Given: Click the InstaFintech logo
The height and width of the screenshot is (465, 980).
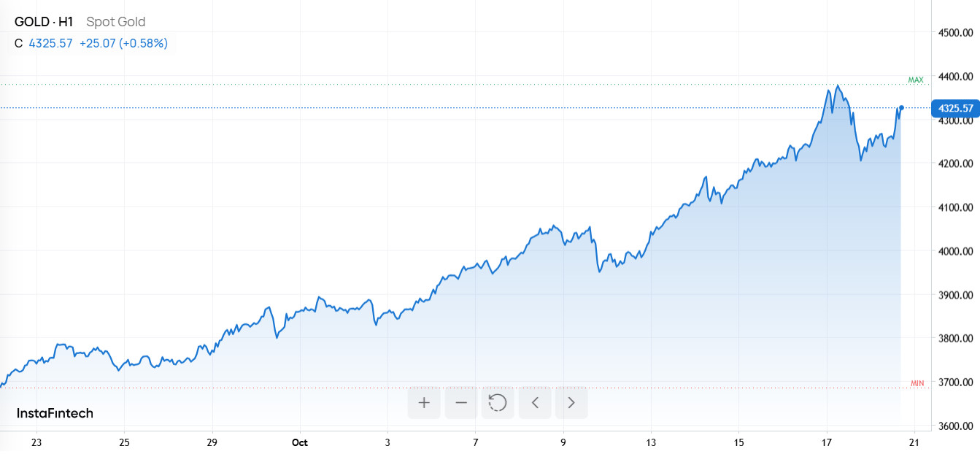Looking at the screenshot, I should [x=55, y=413].
